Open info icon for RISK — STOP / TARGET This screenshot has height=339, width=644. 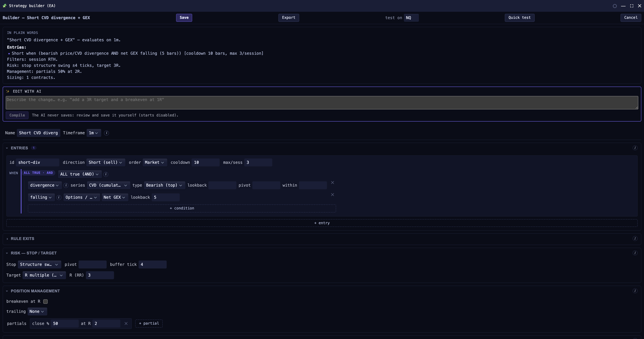635,253
